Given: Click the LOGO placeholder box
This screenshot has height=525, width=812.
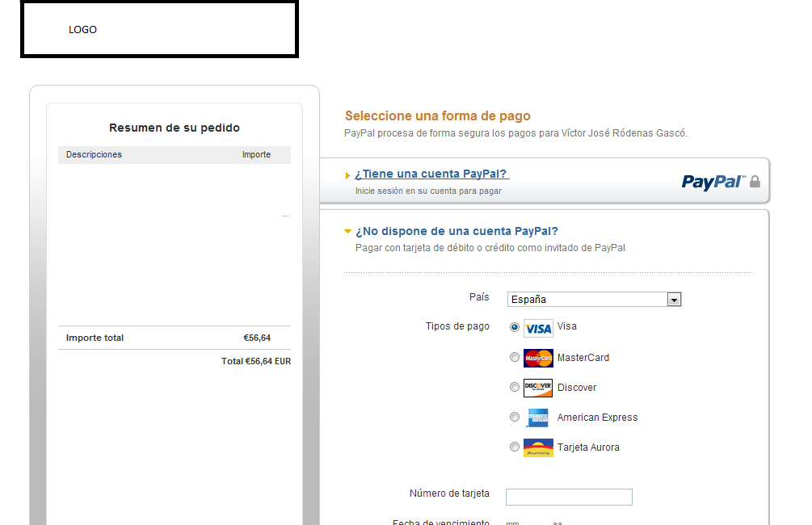Looking at the screenshot, I should (159, 30).
